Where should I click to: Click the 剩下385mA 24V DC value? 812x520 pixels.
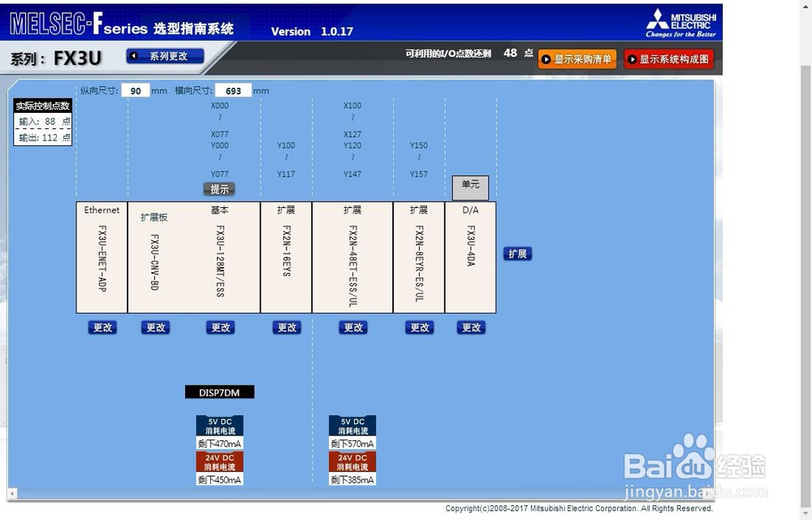(352, 480)
